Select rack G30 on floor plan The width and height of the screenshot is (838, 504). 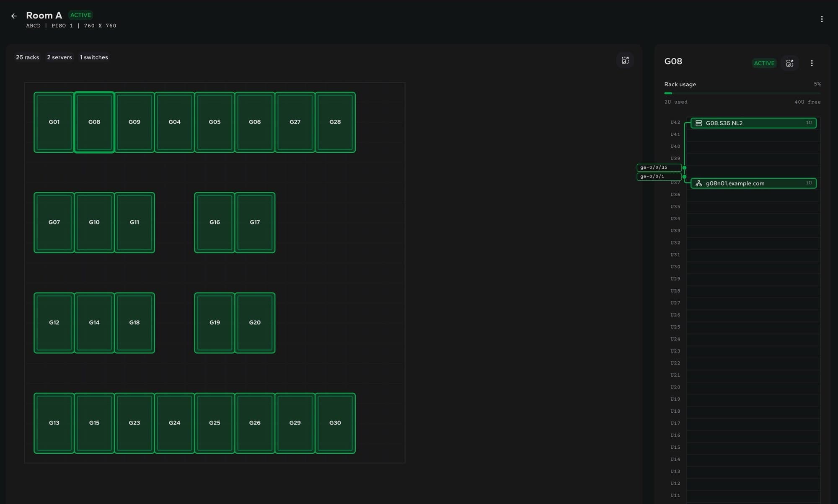(335, 423)
